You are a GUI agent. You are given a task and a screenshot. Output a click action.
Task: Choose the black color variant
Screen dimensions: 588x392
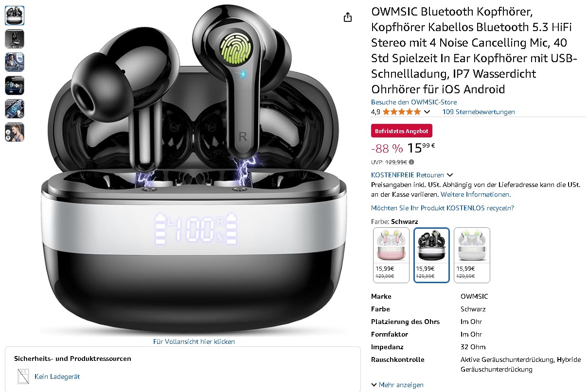[x=431, y=255]
